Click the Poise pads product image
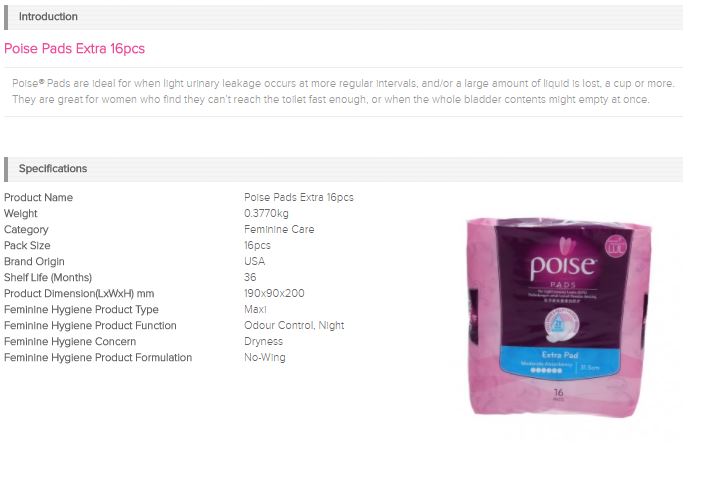The height and width of the screenshot is (481, 703). [x=560, y=316]
